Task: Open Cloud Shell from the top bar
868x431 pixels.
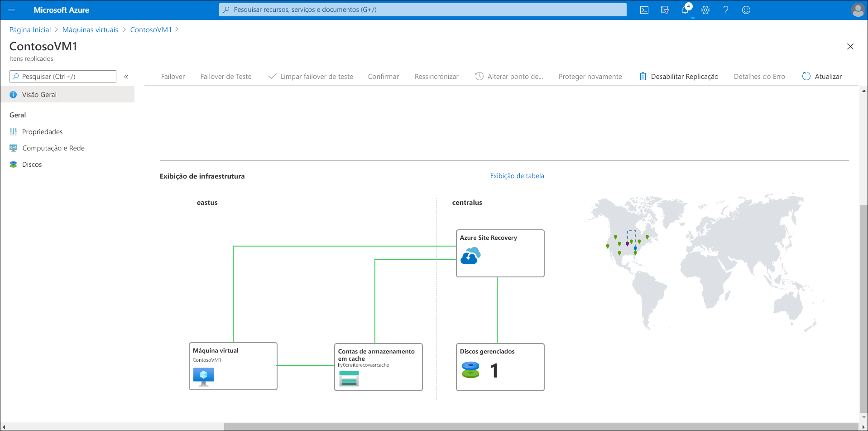Action: [644, 10]
